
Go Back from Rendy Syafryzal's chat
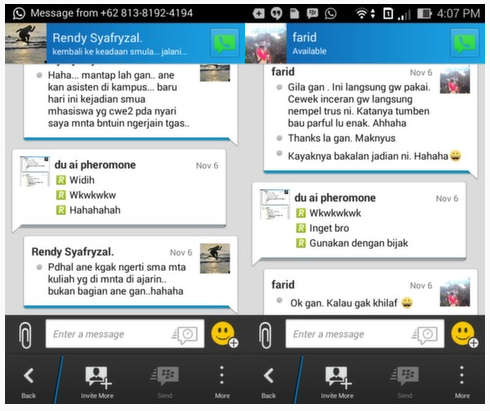(x=29, y=382)
